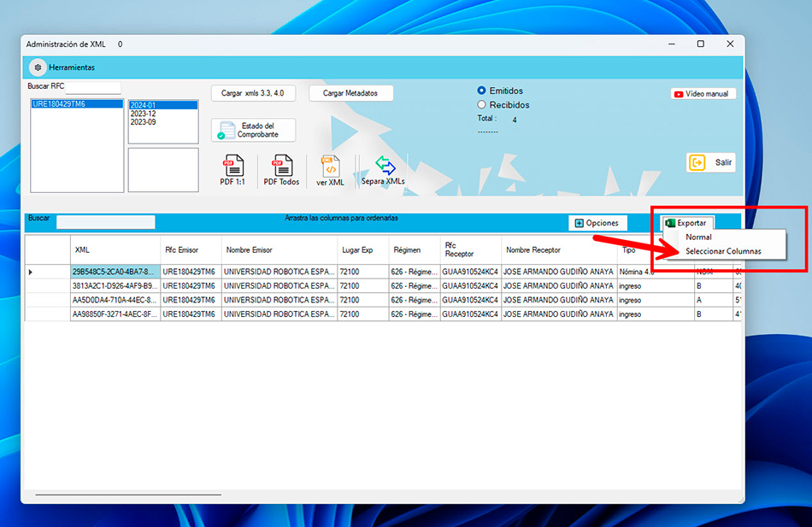
Task: Expand the Exportar dropdown button
Action: pyautogui.click(x=686, y=223)
